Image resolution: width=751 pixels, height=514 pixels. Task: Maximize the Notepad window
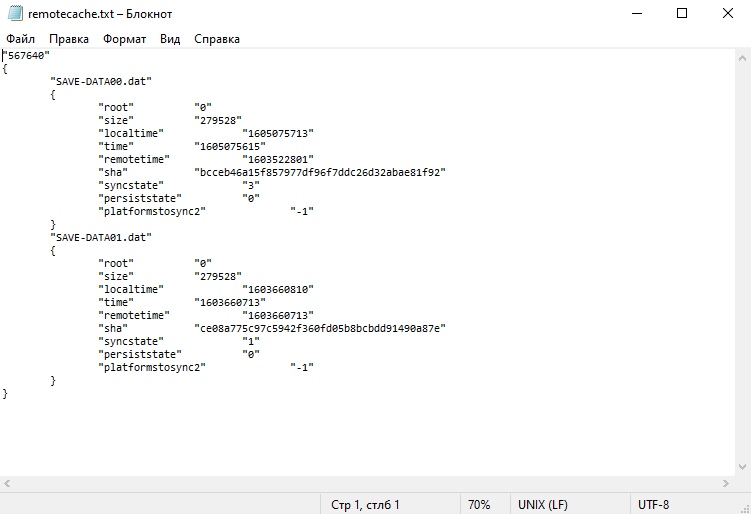(x=682, y=14)
